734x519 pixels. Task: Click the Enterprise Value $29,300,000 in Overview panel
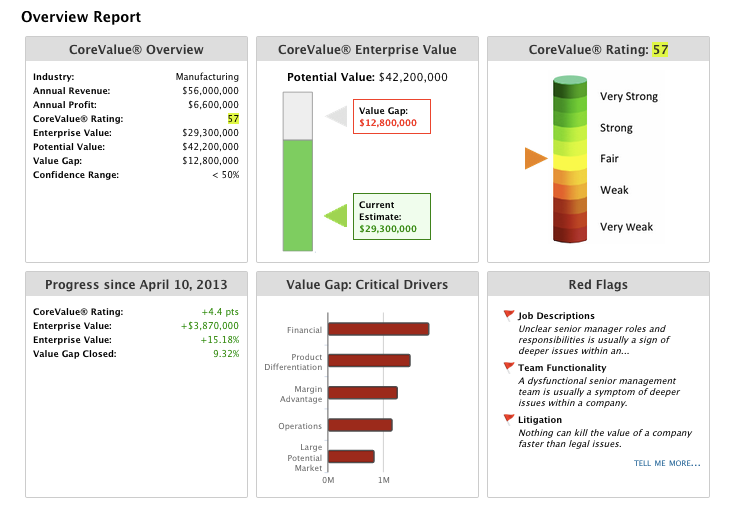coord(210,132)
